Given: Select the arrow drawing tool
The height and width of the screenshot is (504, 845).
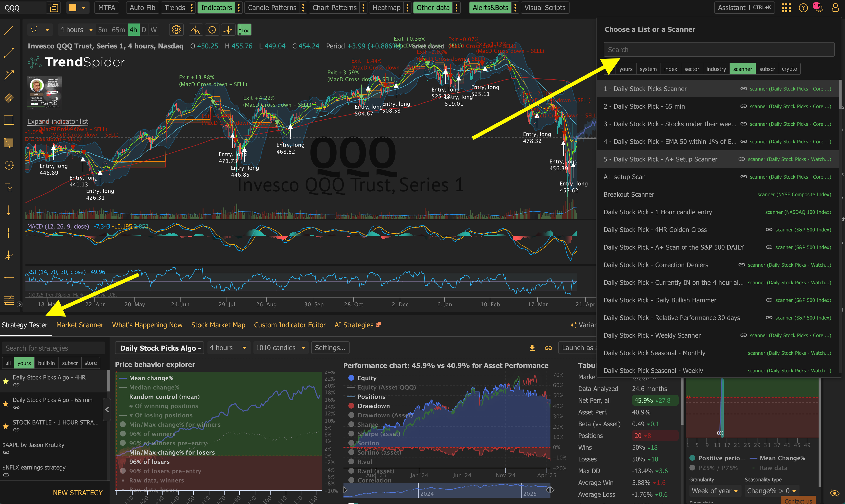Looking at the screenshot, I should coord(9,75).
